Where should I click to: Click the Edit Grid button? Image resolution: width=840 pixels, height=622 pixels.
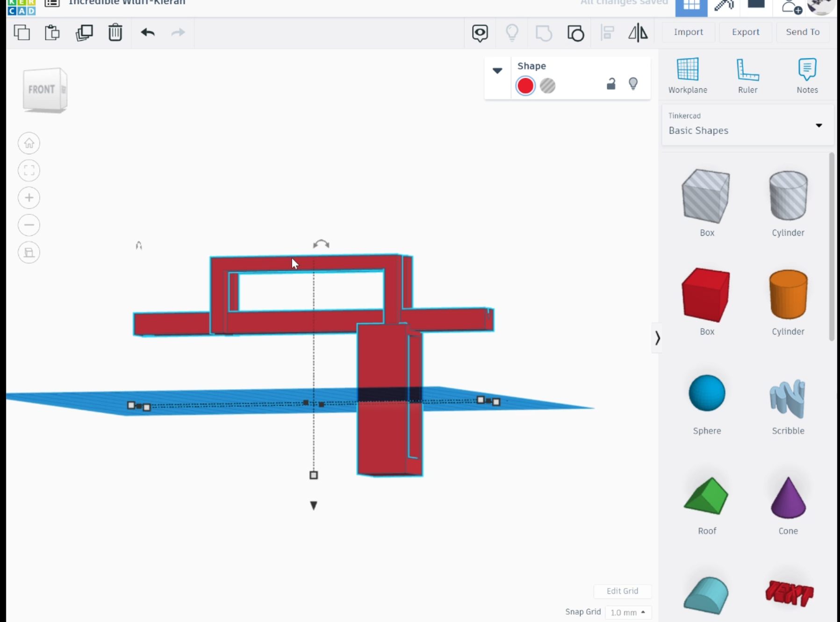pos(622,591)
